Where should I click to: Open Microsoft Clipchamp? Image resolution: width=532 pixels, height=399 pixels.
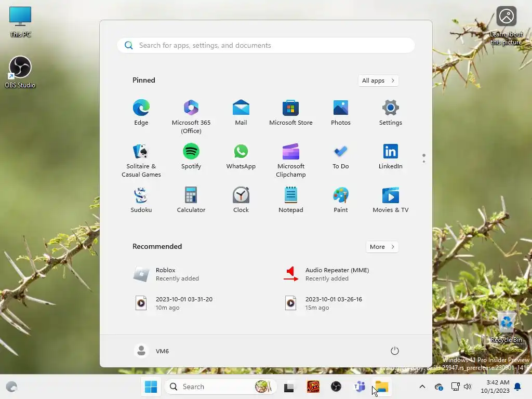point(291,161)
